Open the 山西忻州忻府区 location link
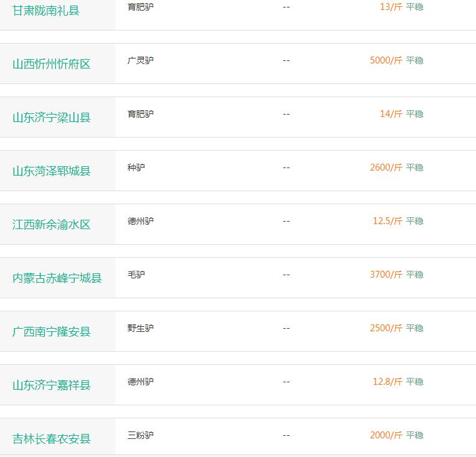Screen dimensions: 476x457 tap(52, 64)
